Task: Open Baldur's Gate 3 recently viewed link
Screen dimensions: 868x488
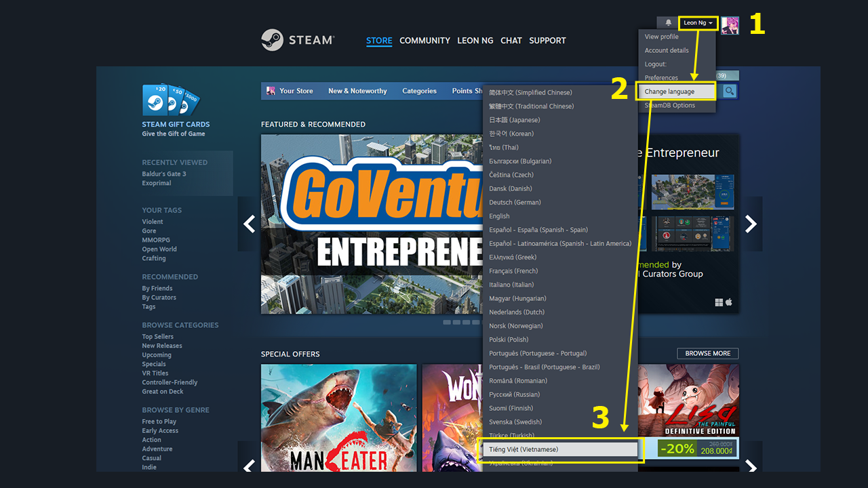Action: [x=163, y=174]
